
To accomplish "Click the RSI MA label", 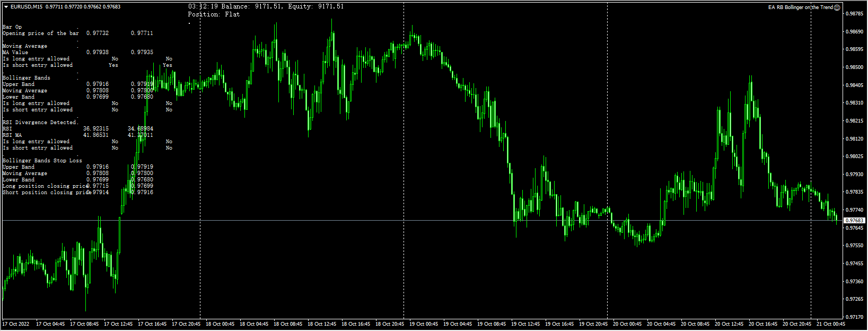I will [x=12, y=135].
